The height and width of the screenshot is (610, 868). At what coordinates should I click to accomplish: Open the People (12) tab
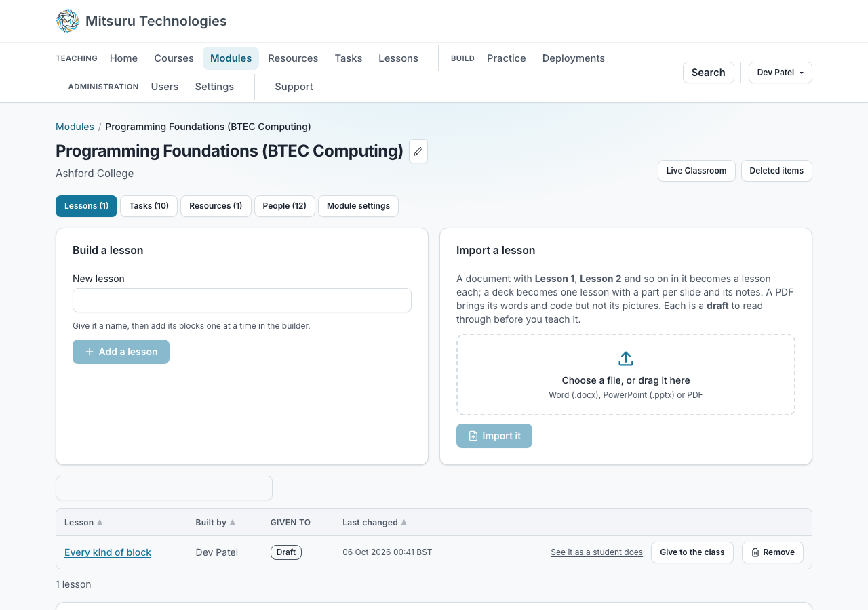(285, 206)
